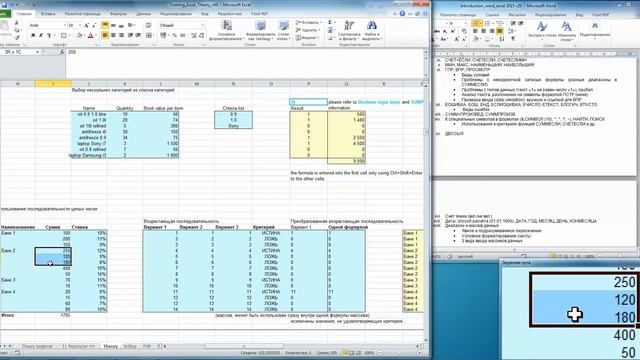Toggle Excel center text horizontally
Screen dimensions: 640x360
click(x=113, y=36)
